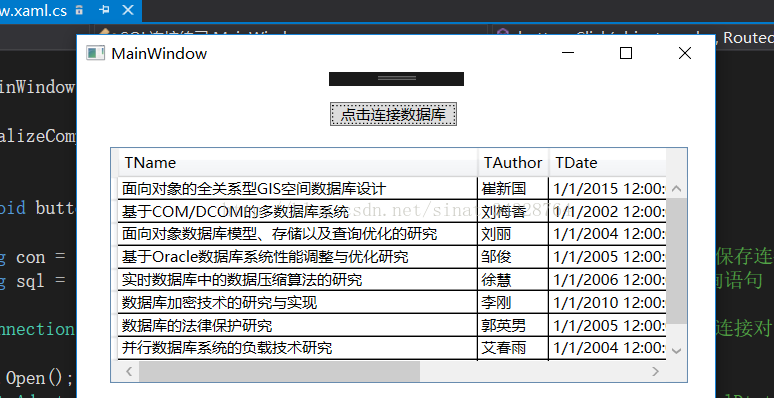The width and height of the screenshot is (774, 398).
Task: Close the MainWindow window
Action: click(x=685, y=53)
